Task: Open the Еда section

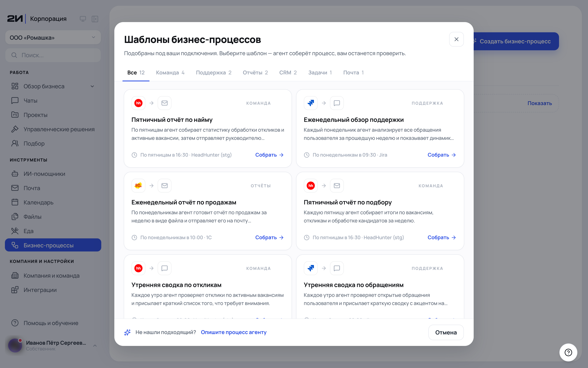Action: [x=53, y=231]
